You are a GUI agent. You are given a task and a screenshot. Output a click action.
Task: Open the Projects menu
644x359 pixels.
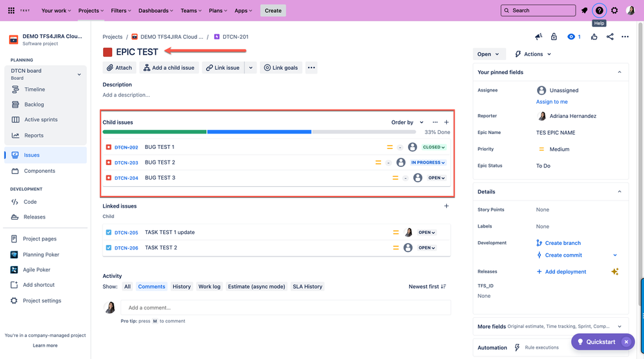coord(91,10)
